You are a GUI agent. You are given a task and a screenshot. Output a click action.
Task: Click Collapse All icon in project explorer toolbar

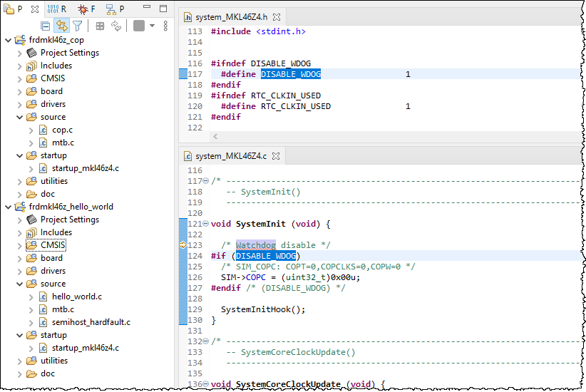click(x=45, y=26)
